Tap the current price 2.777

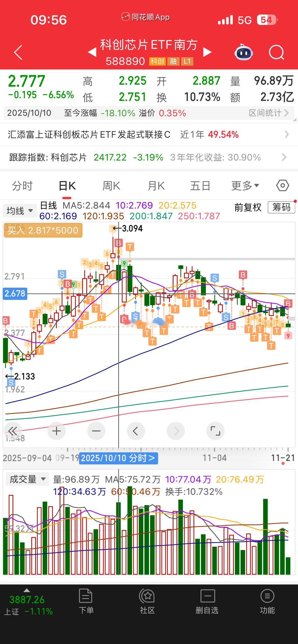click(x=26, y=81)
